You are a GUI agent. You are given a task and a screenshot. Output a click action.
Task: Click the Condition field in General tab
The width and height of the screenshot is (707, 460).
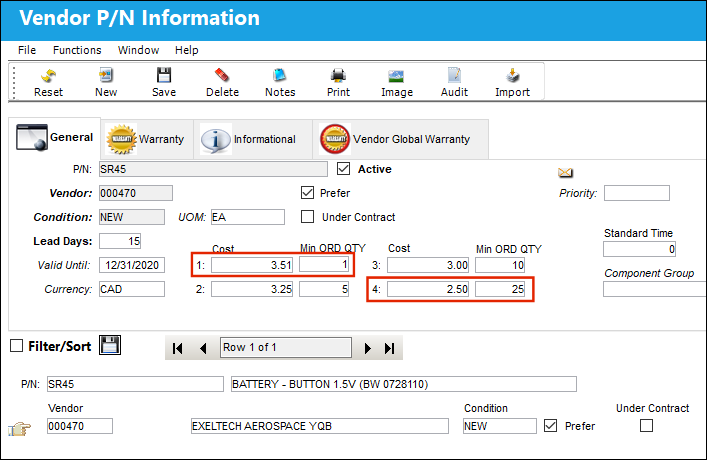tap(132, 217)
